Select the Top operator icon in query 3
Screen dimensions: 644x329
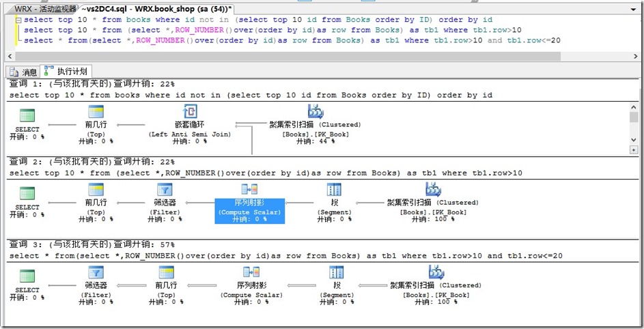(167, 272)
